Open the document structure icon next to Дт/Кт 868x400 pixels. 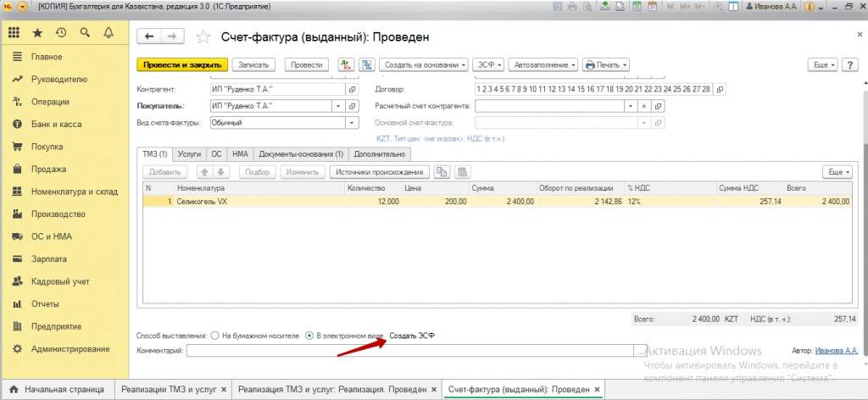(x=366, y=64)
